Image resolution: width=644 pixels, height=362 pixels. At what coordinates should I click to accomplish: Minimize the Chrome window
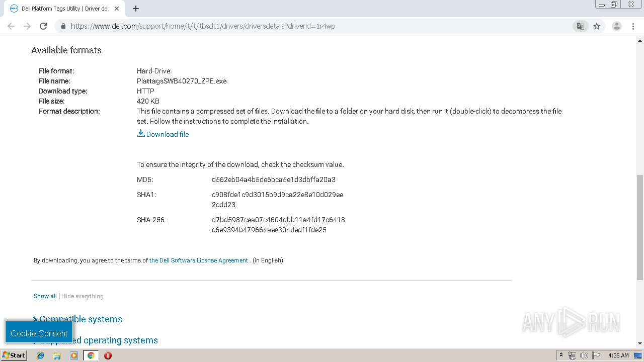[602, 4]
